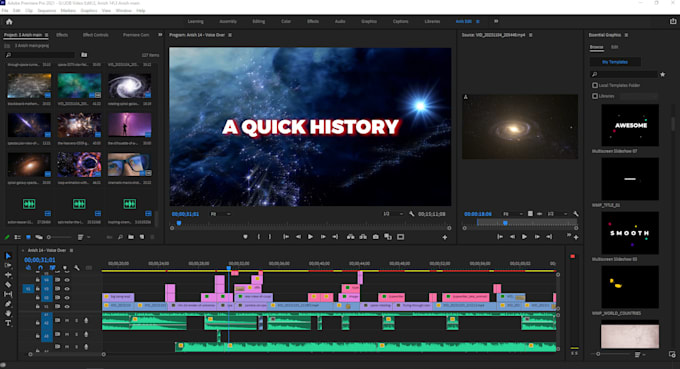This screenshot has width=680, height=369.
Task: Select the Selection tool arrow
Action: click(8, 256)
